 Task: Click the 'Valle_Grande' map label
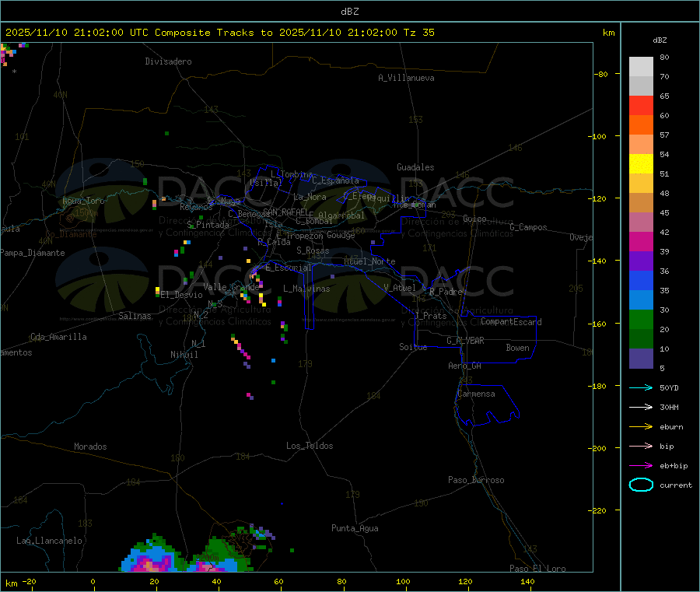pyautogui.click(x=231, y=287)
